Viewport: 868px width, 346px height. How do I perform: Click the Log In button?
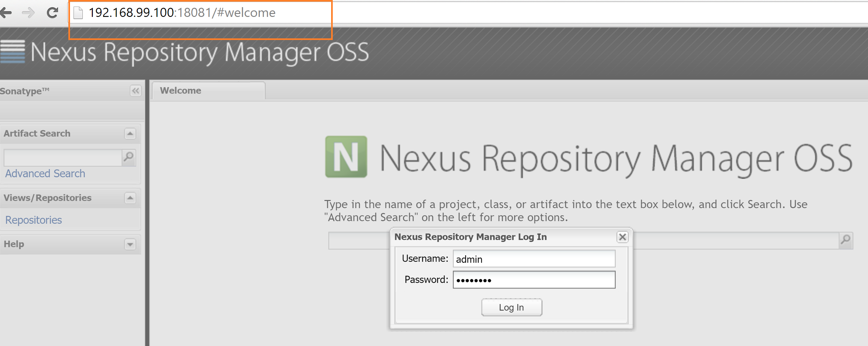[511, 307]
